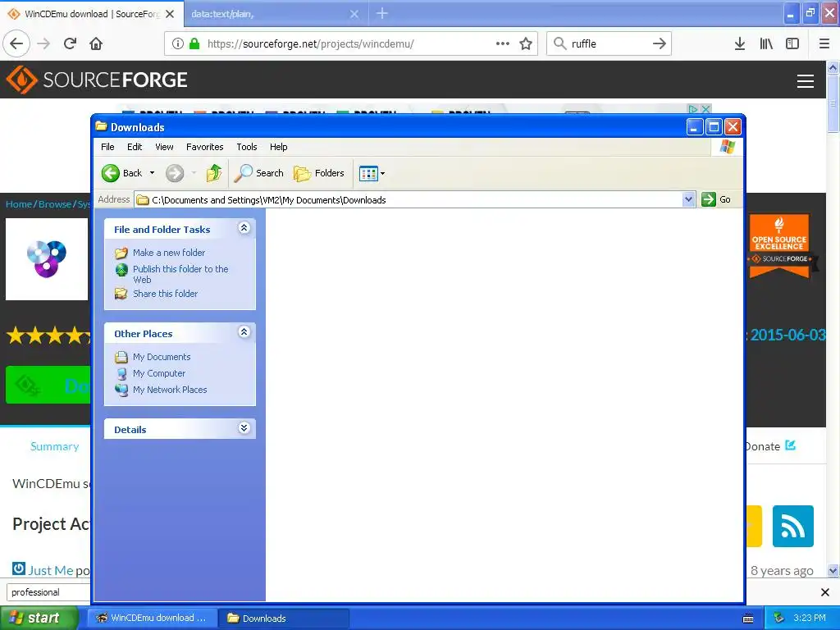Open the File menu in Downloads window
840x630 pixels.
(107, 147)
